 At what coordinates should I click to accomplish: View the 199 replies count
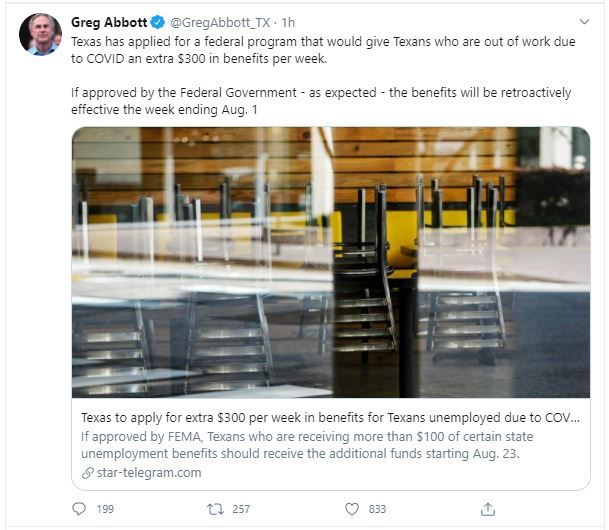(105, 509)
